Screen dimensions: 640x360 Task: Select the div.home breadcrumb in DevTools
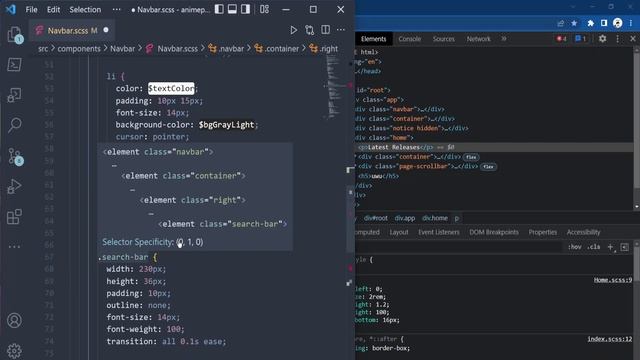[435, 218]
